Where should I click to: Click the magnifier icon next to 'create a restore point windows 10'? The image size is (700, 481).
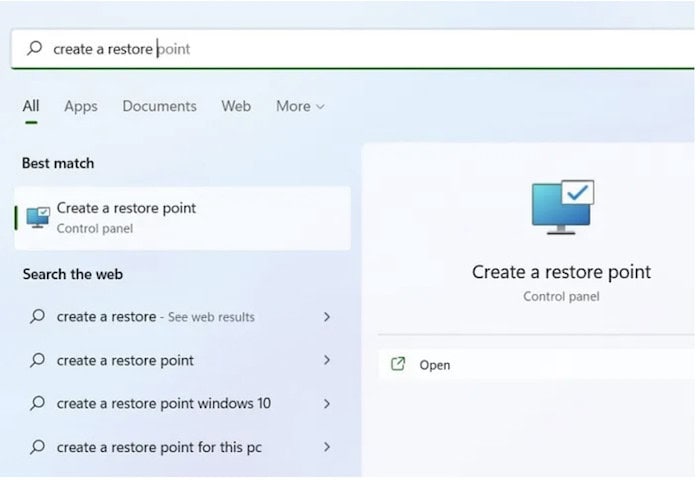38,403
